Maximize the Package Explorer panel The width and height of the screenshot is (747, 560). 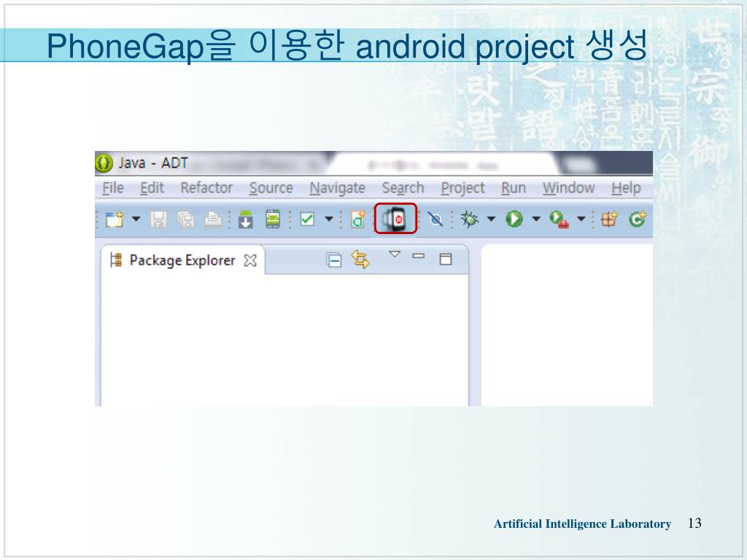[446, 259]
